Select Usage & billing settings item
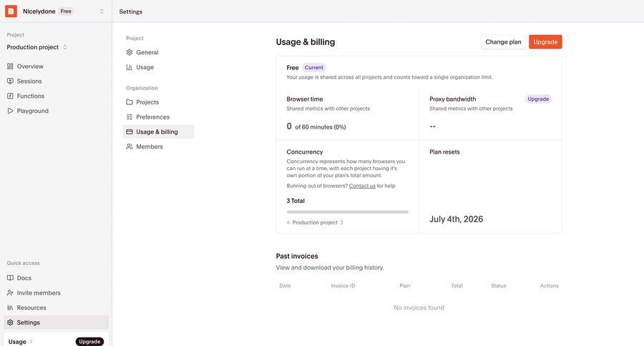Image resolution: width=644 pixels, height=346 pixels. point(158,132)
